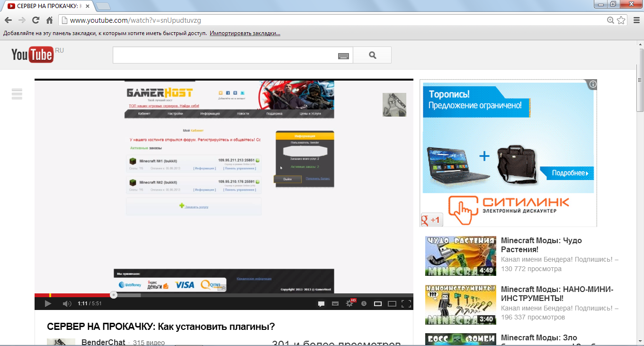The width and height of the screenshot is (644, 346).
Task: Select the СЕРВЕР НА ПРОКАЧКУ browser tab
Action: (47, 6)
